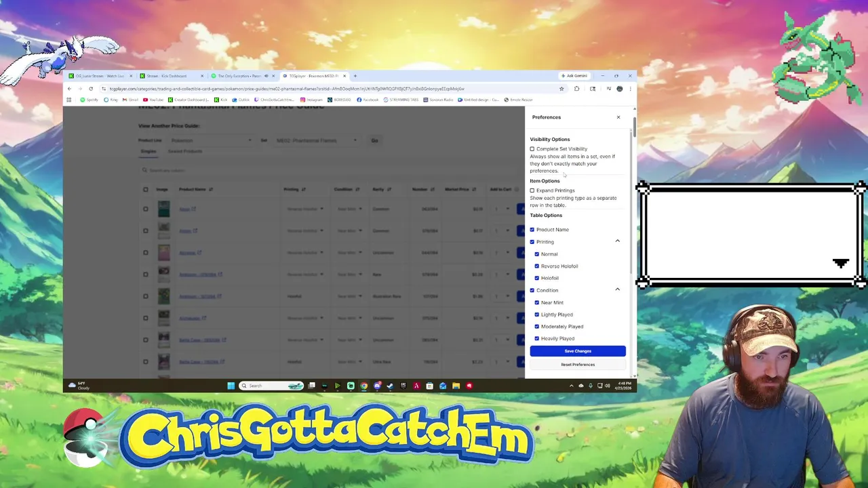This screenshot has height=488, width=868.
Task: Reload the page with refresh icon
Action: tap(90, 89)
